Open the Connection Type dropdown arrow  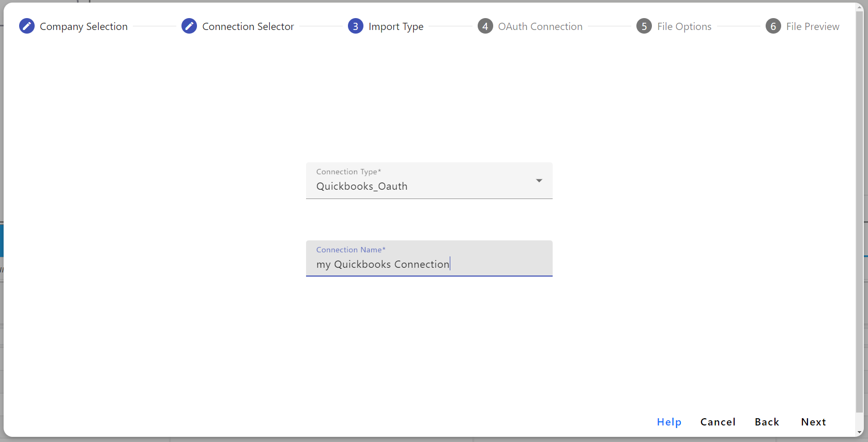(539, 180)
